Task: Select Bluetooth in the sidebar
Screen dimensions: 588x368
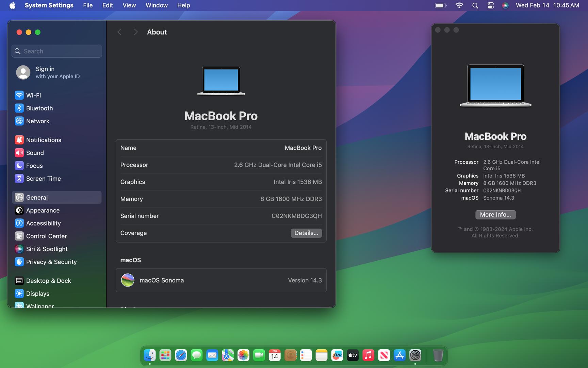Action: tap(39, 108)
